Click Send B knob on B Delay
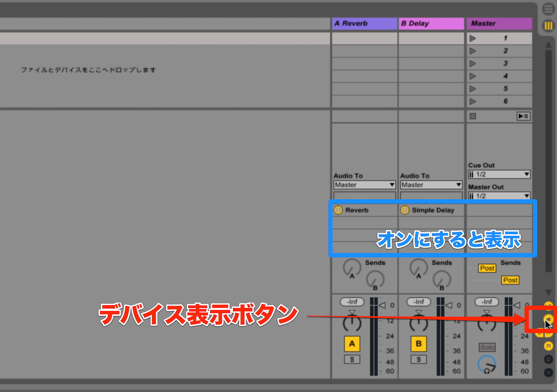Viewport: 557px width, 392px height. 442,279
